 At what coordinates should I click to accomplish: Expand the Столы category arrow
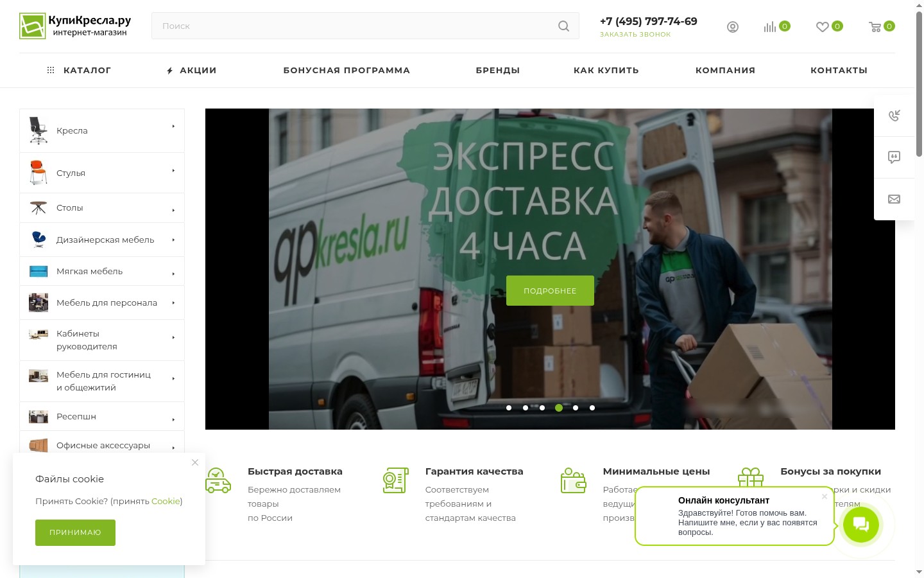pos(173,210)
